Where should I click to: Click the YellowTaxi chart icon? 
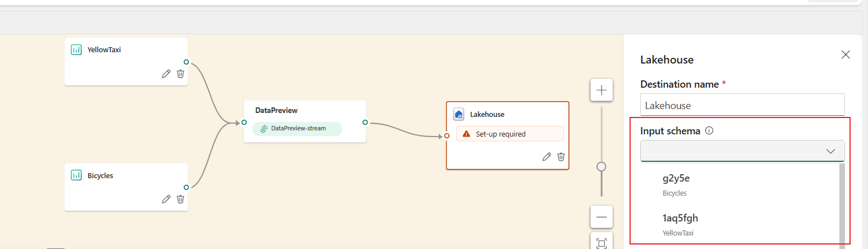click(x=76, y=49)
